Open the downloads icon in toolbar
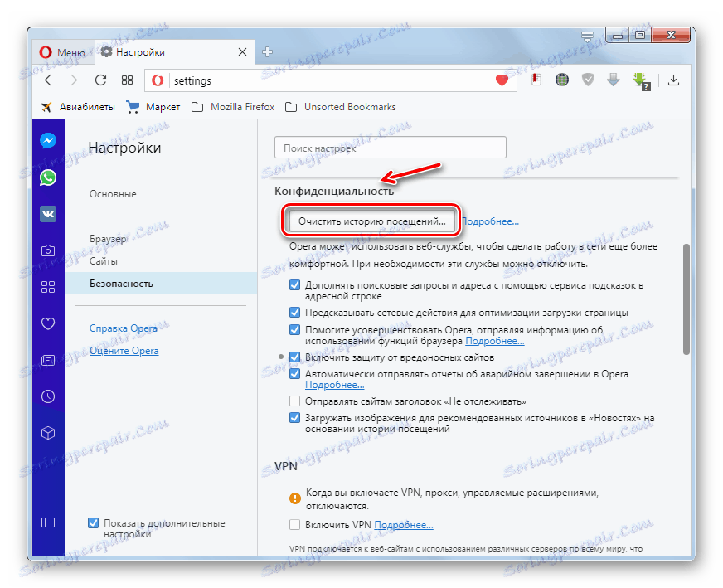The height and width of the screenshot is (588, 723). (x=673, y=80)
